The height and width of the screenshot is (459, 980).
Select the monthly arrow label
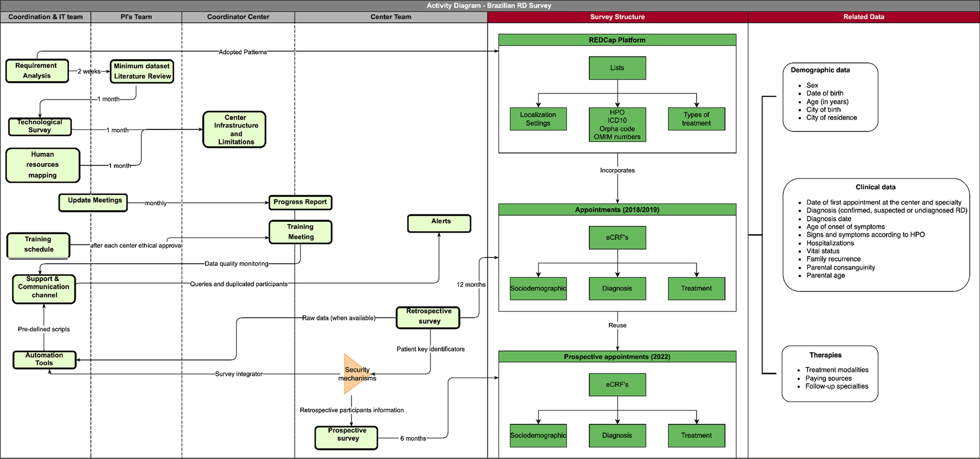coord(155,203)
